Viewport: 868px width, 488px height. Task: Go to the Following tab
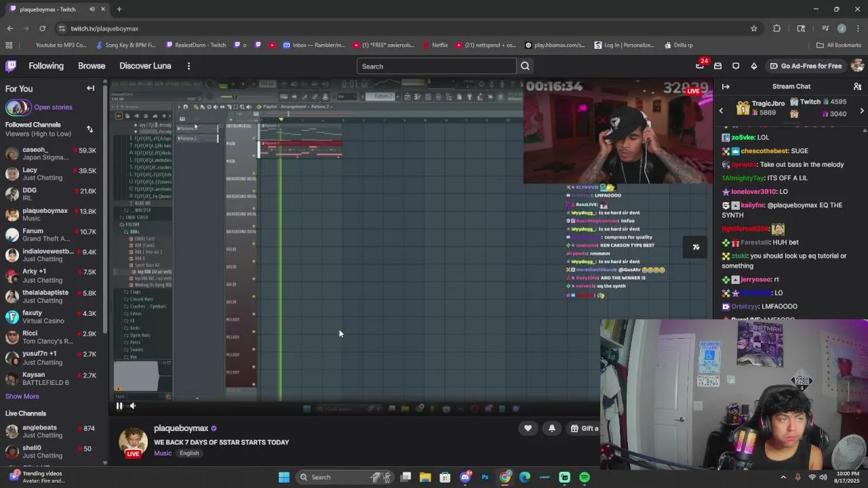click(x=46, y=66)
